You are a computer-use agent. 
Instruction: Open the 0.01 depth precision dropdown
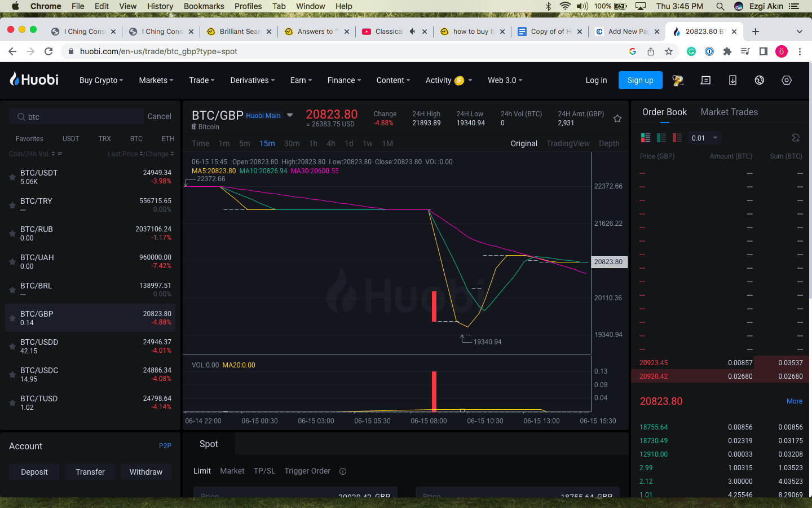(704, 138)
